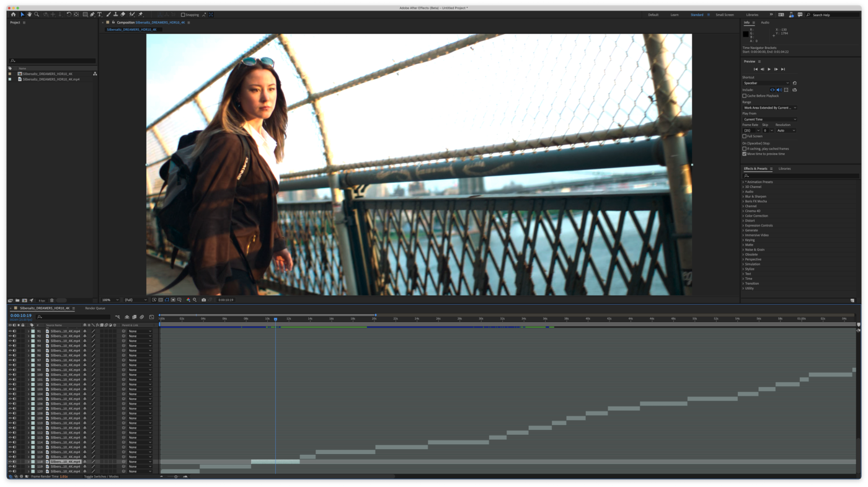
Task: Open the Shortcut dropdown showing Spacebar
Action: pos(766,83)
